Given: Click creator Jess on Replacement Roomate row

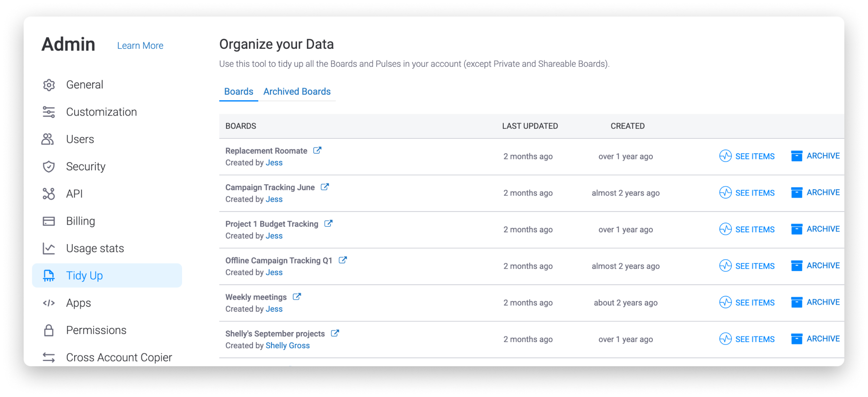Looking at the screenshot, I should pos(274,163).
